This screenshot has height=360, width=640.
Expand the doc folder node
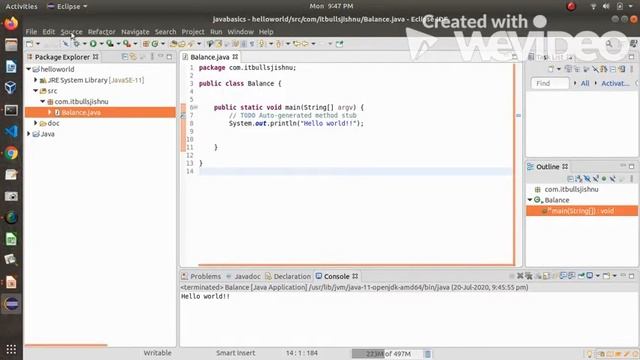36,123
